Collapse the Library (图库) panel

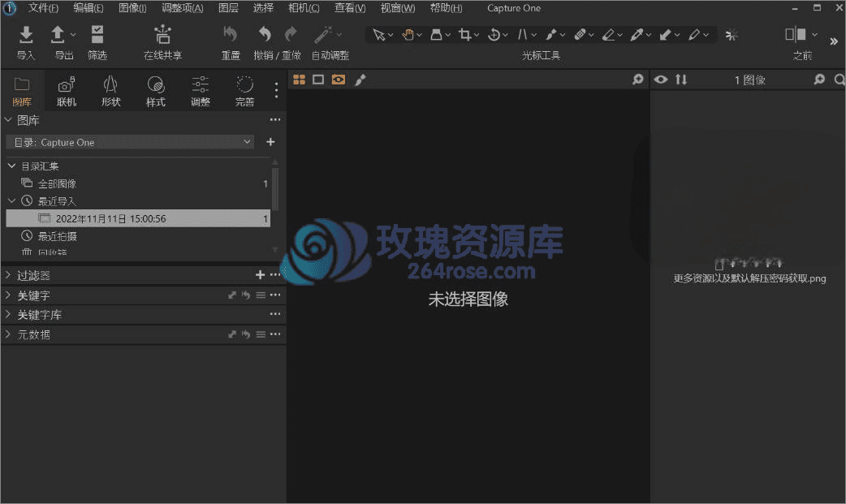click(7, 120)
